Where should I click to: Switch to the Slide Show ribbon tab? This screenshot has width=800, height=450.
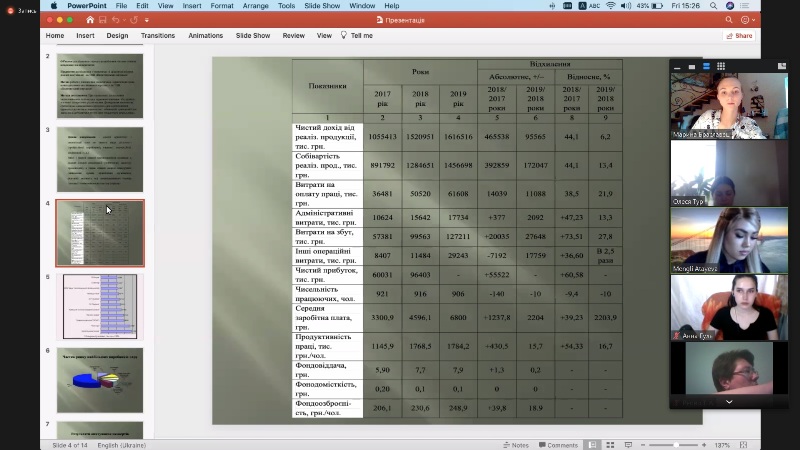pos(253,36)
